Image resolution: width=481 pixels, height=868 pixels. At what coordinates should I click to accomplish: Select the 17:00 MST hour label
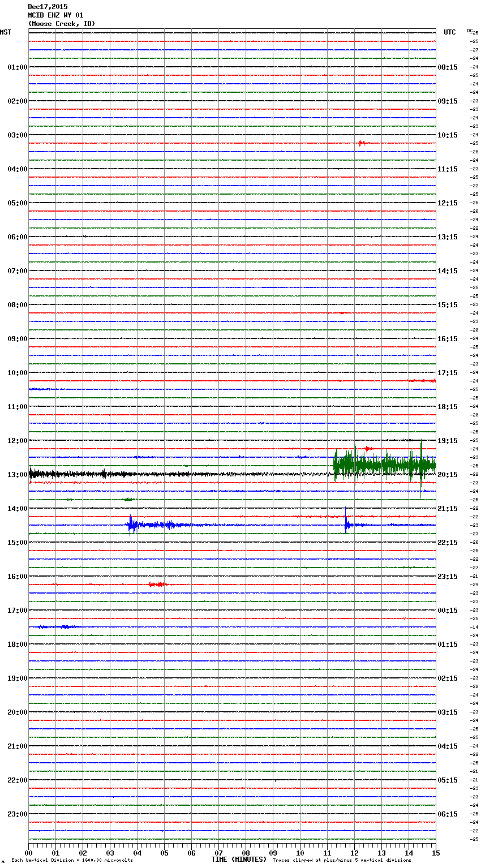(18, 611)
